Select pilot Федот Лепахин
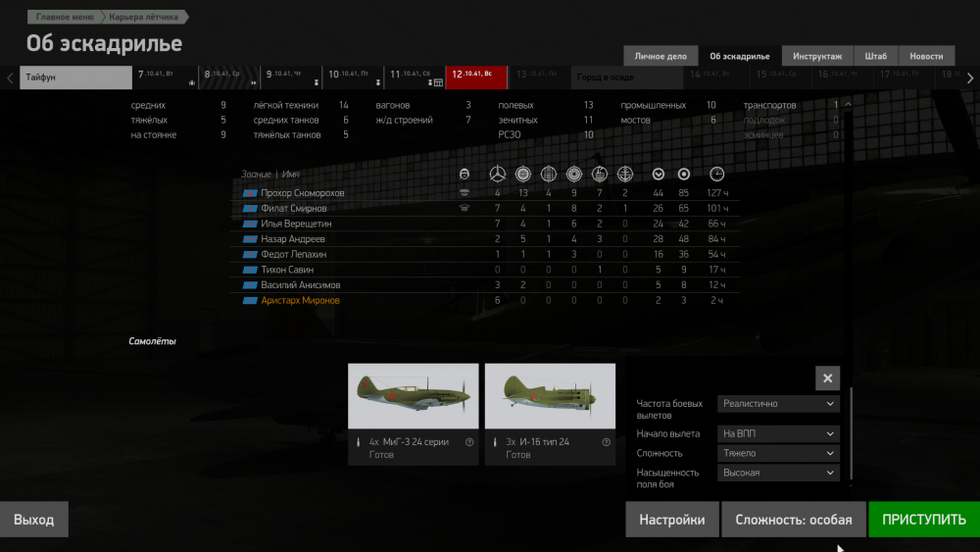 484,255
